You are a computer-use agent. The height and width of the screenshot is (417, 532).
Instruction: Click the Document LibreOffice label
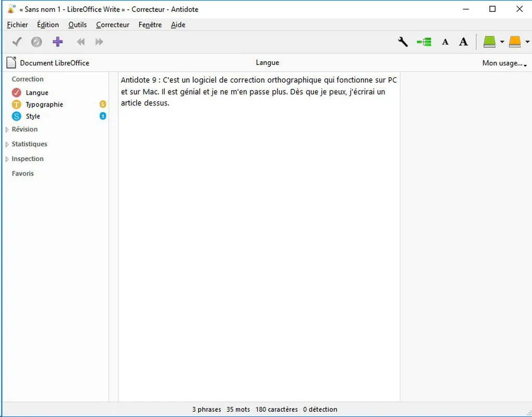[x=55, y=63]
